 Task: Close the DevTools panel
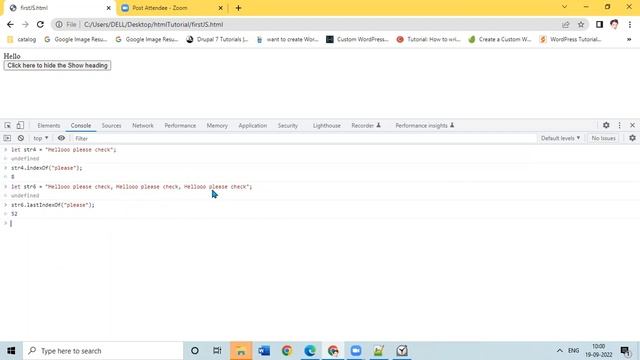[x=632, y=125]
